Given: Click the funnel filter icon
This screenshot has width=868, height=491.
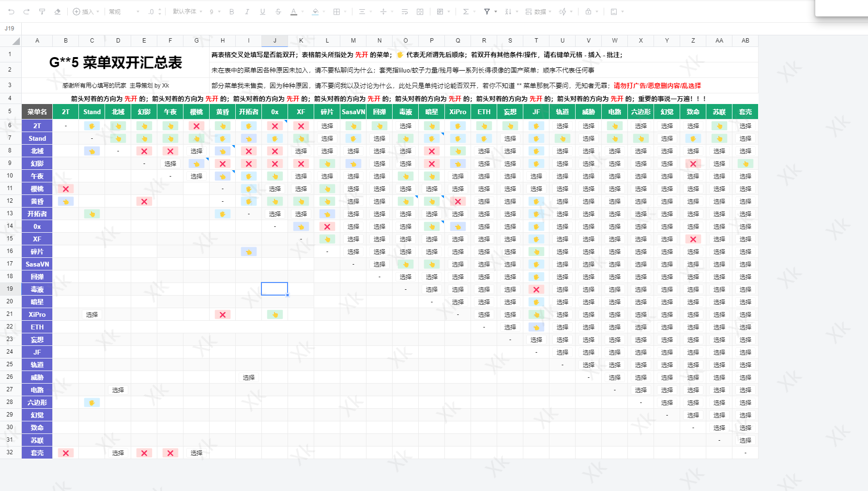Looking at the screenshot, I should (x=487, y=12).
